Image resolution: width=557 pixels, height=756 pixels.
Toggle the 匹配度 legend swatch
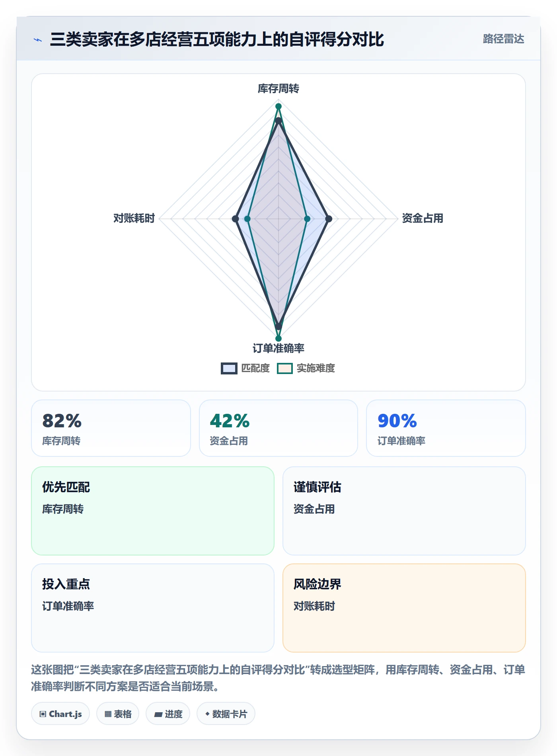(x=229, y=368)
